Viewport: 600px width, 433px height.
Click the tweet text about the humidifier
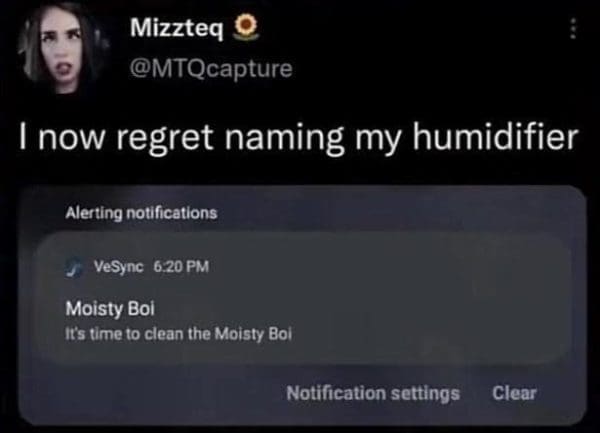click(298, 138)
